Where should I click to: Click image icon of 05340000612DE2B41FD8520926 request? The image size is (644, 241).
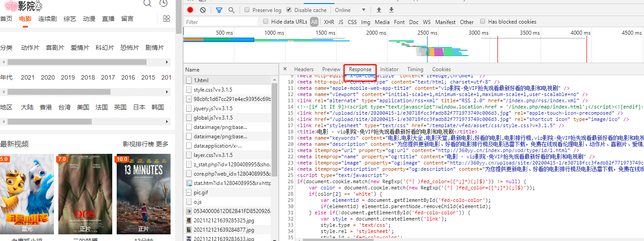tap(189, 211)
